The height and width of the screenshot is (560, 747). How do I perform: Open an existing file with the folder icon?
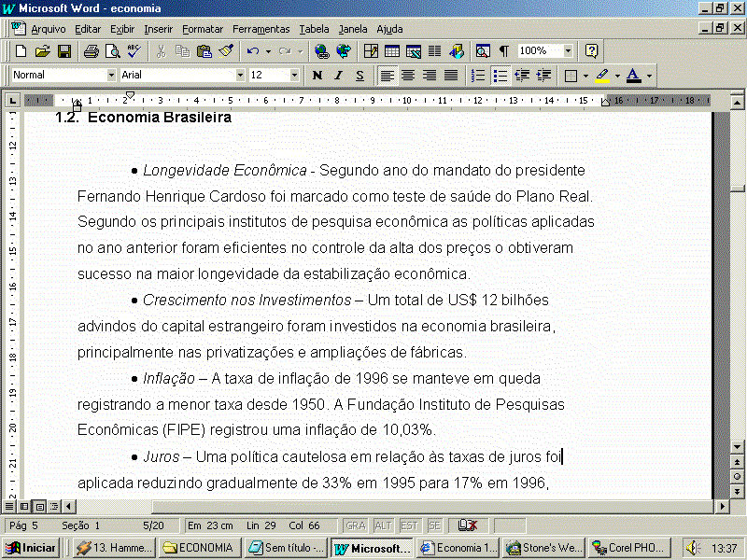pos(42,50)
